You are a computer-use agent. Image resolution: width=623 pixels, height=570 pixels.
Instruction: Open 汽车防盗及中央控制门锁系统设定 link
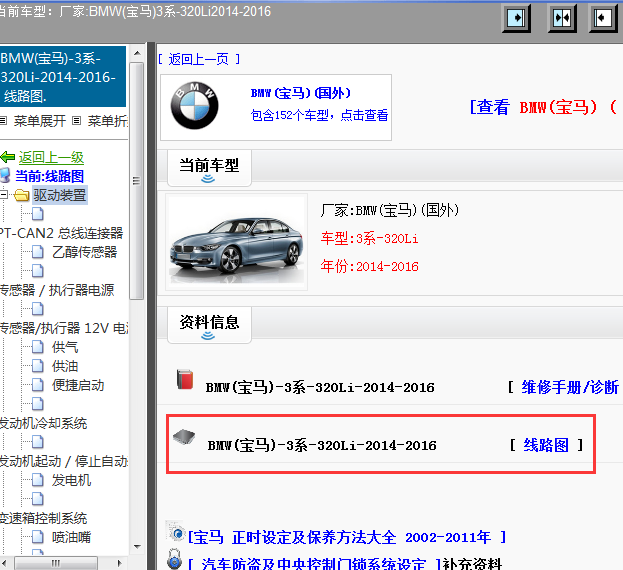pyautogui.click(x=314, y=564)
